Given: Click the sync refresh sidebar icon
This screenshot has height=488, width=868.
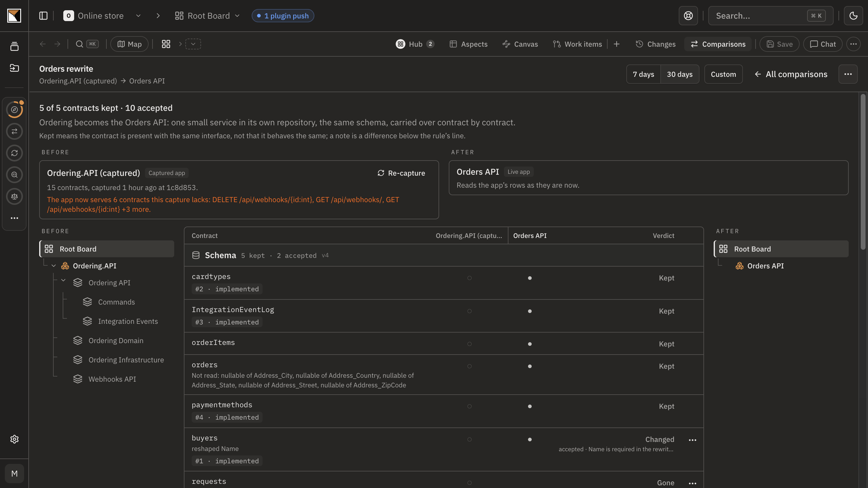Looking at the screenshot, I should coord(14,153).
